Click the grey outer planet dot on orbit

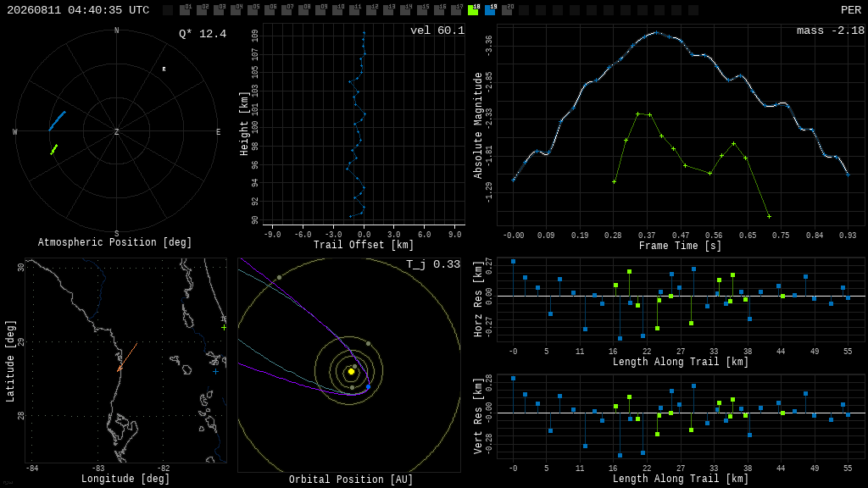click(279, 277)
